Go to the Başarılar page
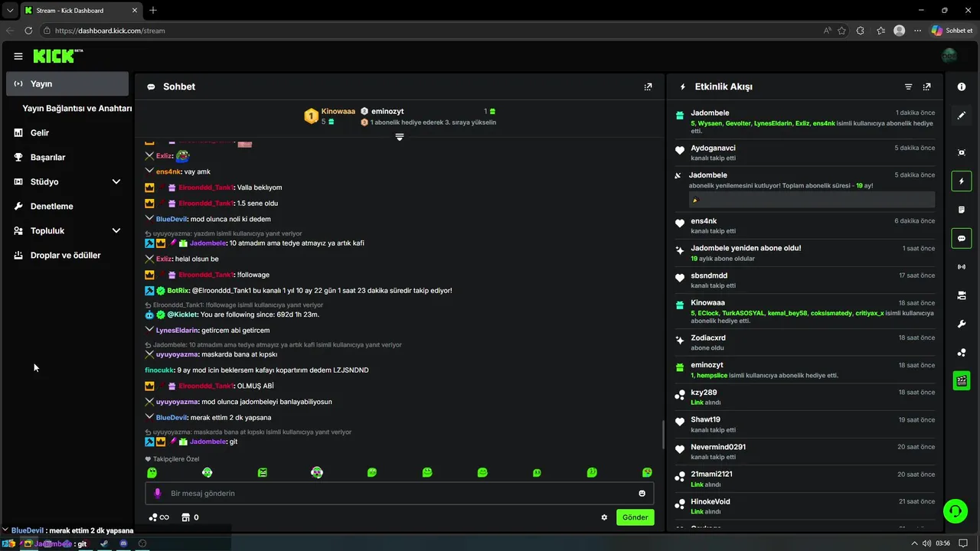The width and height of the screenshot is (980, 551). 47,158
